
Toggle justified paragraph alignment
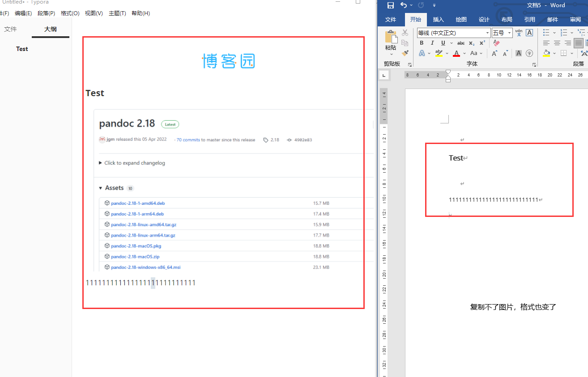pyautogui.click(x=579, y=43)
